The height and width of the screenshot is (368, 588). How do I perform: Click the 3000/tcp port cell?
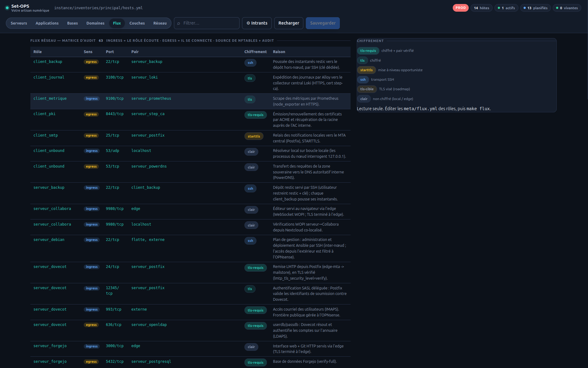tap(115, 346)
